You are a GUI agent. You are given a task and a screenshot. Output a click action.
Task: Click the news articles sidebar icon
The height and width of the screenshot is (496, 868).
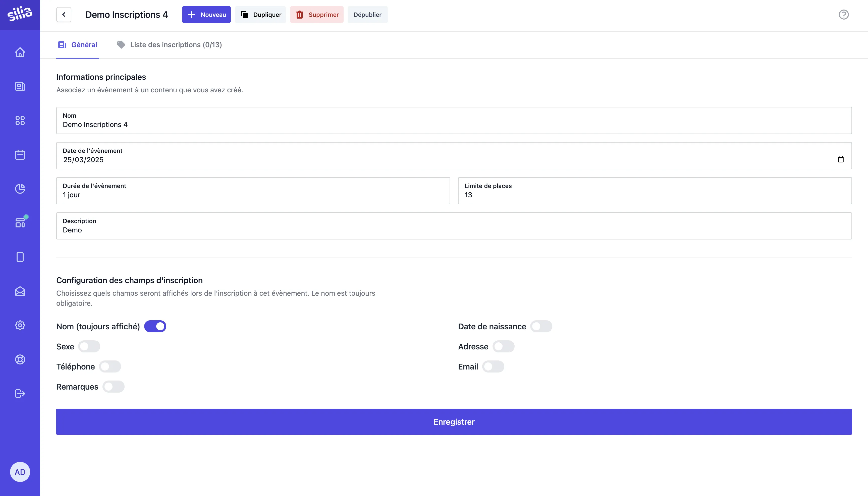pos(20,87)
